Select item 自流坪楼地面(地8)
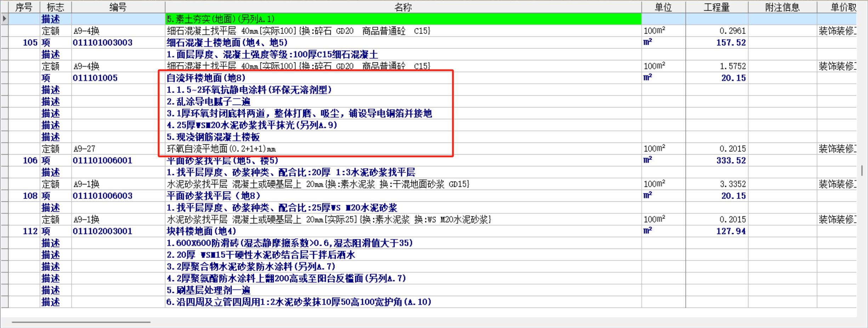The width and height of the screenshot is (868, 328). (x=206, y=78)
